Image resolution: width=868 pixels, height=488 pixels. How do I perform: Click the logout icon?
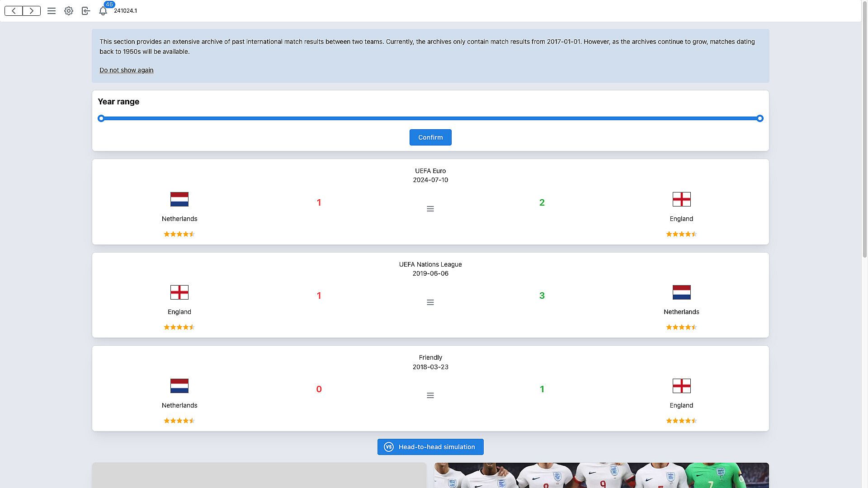(x=86, y=11)
